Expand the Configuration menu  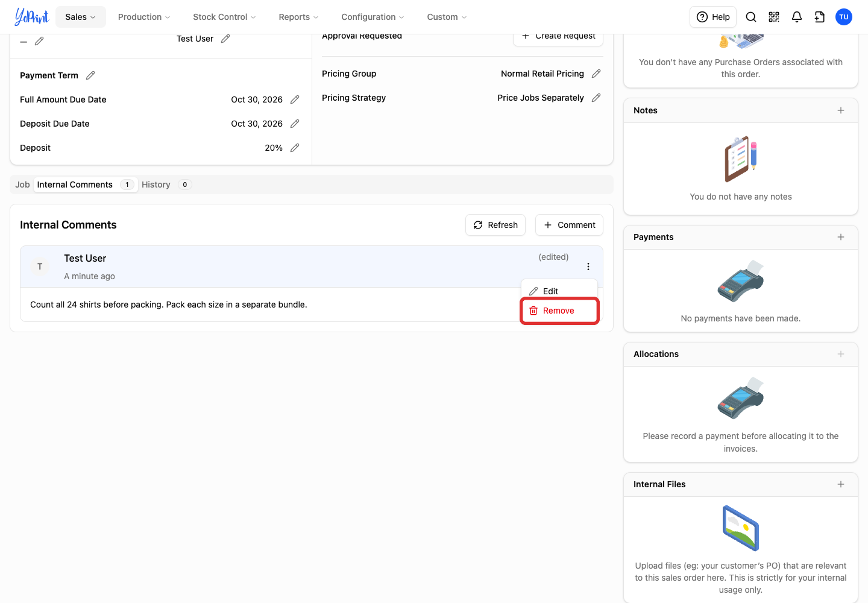(373, 17)
